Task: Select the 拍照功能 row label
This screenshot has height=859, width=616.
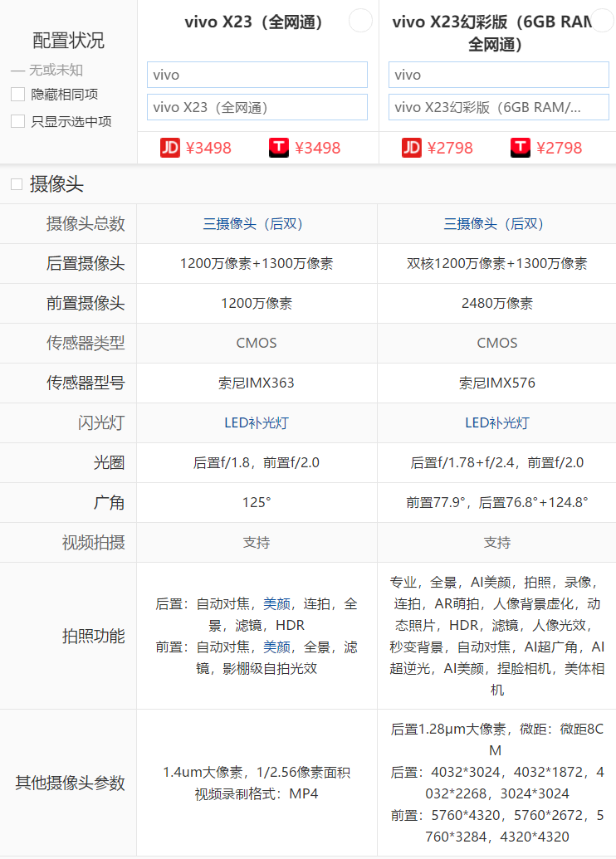Action: [93, 636]
